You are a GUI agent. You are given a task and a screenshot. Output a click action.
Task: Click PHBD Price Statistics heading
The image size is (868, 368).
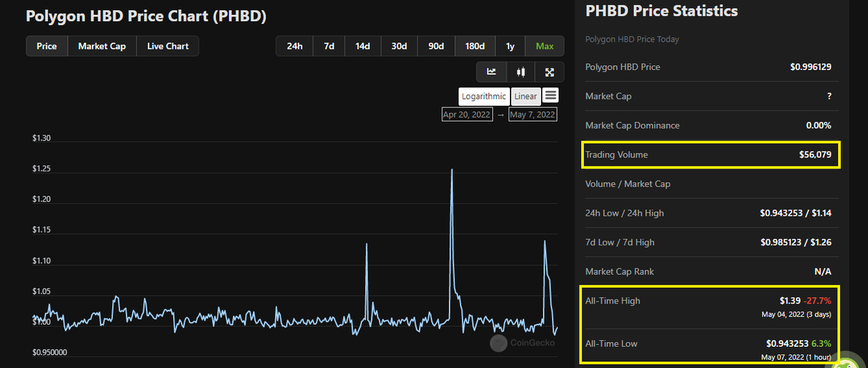coord(661,11)
